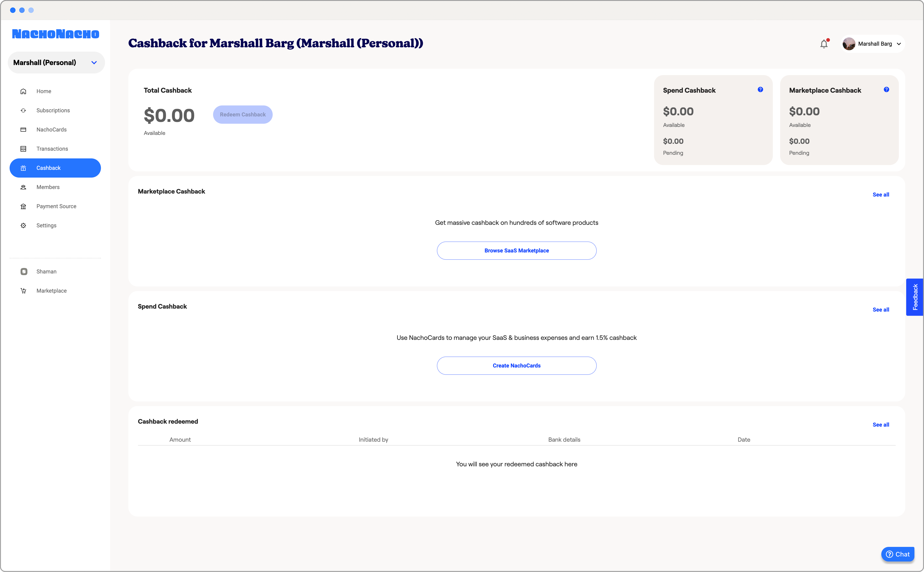Screen dimensions: 924x572
Task: Click the NachoCards card icon
Action: tap(23, 130)
